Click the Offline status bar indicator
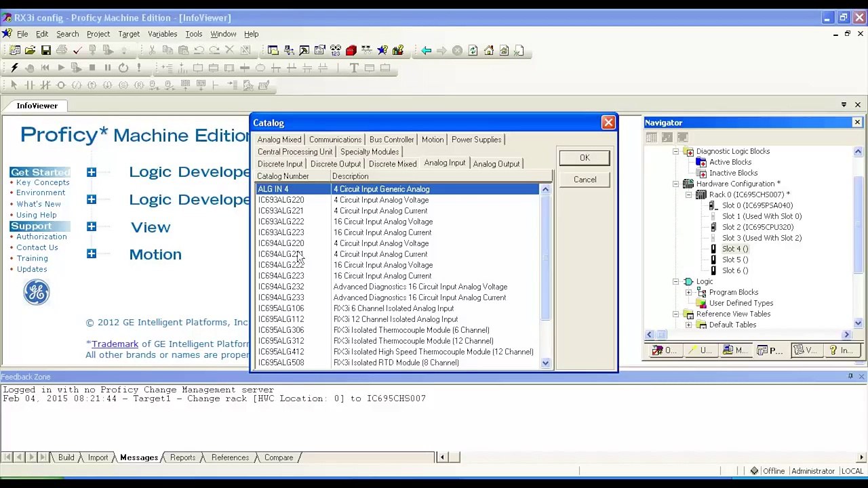Image resolution: width=868 pixels, height=488 pixels. (x=773, y=471)
